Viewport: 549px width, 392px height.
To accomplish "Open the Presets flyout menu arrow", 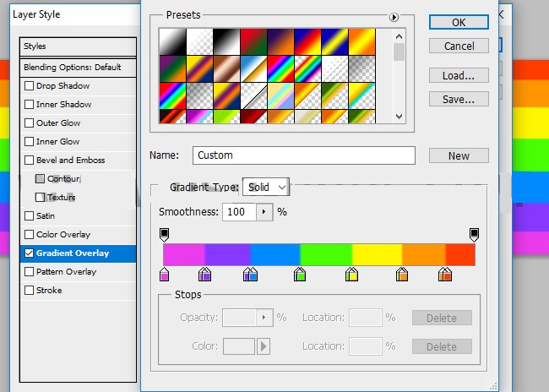I will [394, 17].
